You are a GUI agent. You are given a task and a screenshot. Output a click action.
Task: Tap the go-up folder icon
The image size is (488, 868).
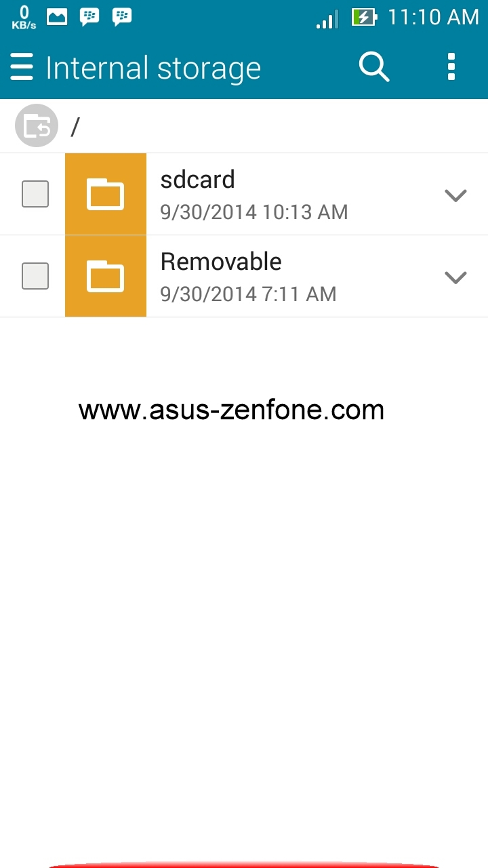tap(37, 126)
